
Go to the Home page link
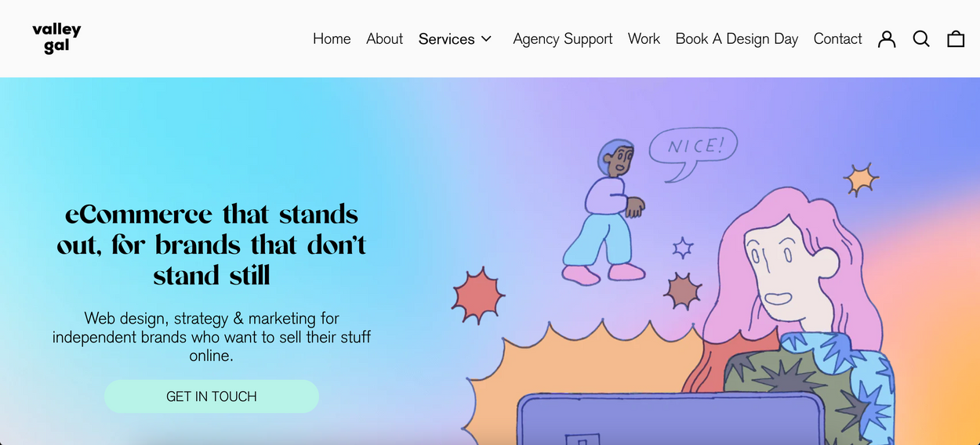pyautogui.click(x=332, y=38)
